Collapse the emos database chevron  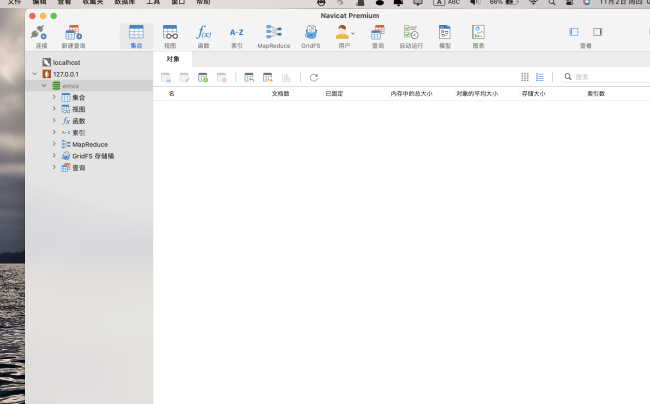click(x=44, y=85)
